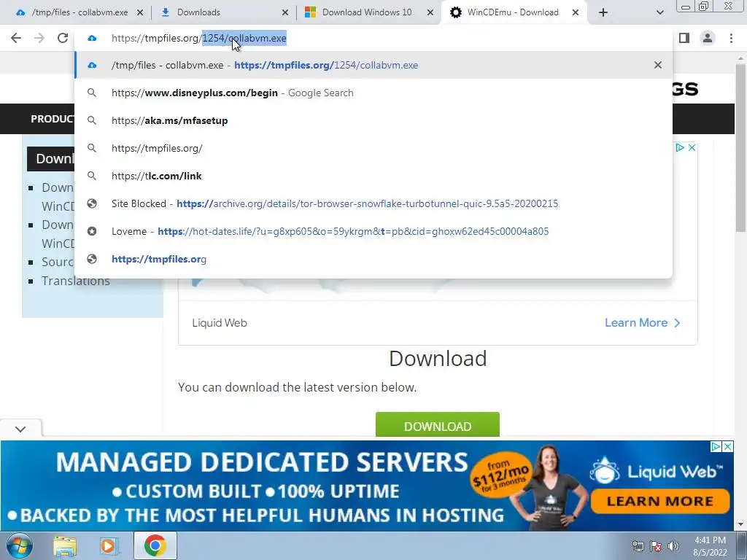
Task: Reload the current page
Action: 63,38
